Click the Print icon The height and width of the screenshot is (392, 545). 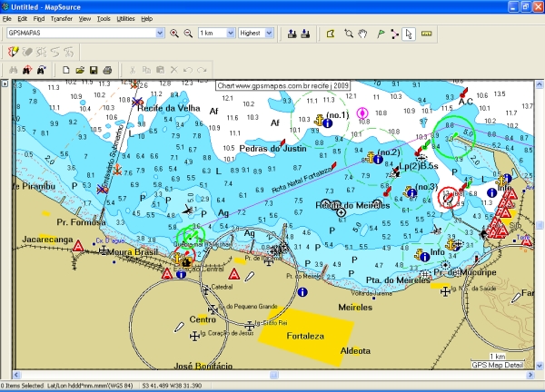(107, 70)
